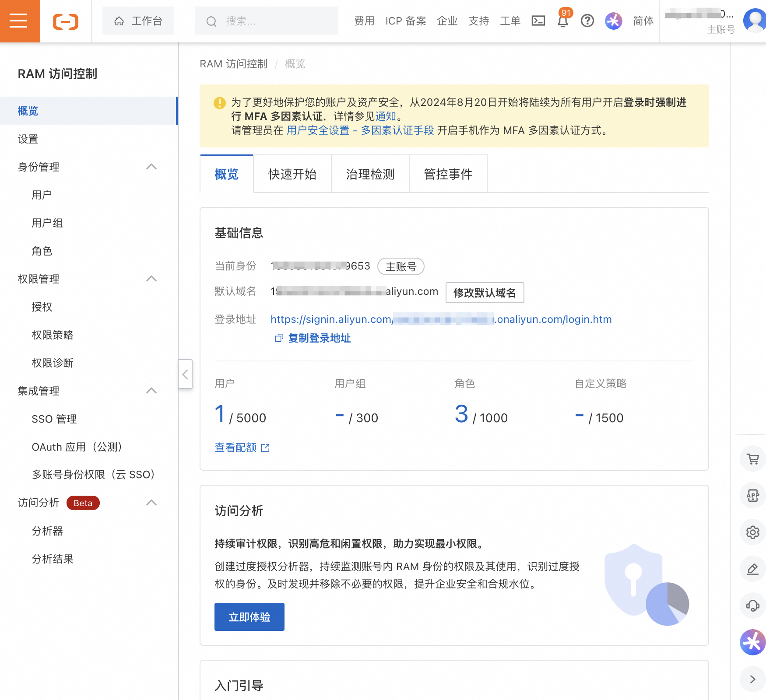The height and width of the screenshot is (700, 766).
Task: Collapse the 权限管理 sidebar section
Action: (x=151, y=279)
